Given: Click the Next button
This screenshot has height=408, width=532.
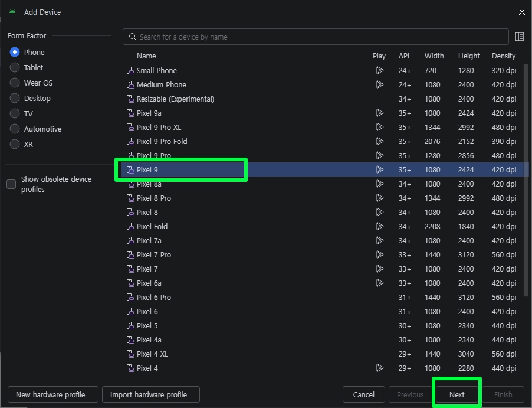Looking at the screenshot, I should (x=457, y=394).
